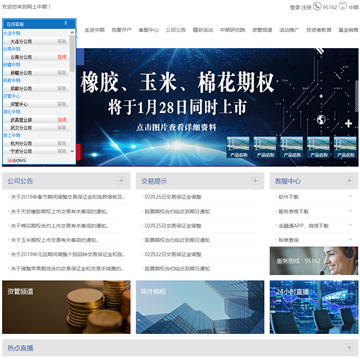Open notice 关于调整苹果期货合约交易保证金
Image resolution: width=360 pixels, height=360 pixels.
coord(68,269)
